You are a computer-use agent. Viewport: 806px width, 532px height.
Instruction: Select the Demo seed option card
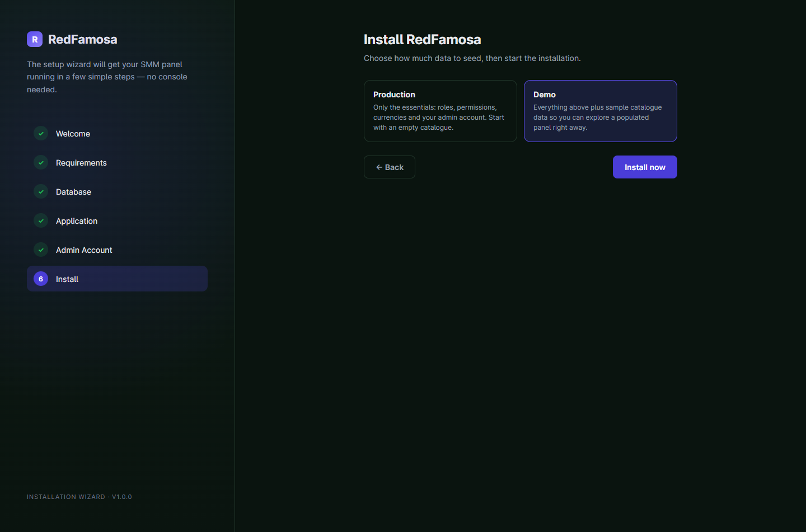pyautogui.click(x=601, y=111)
